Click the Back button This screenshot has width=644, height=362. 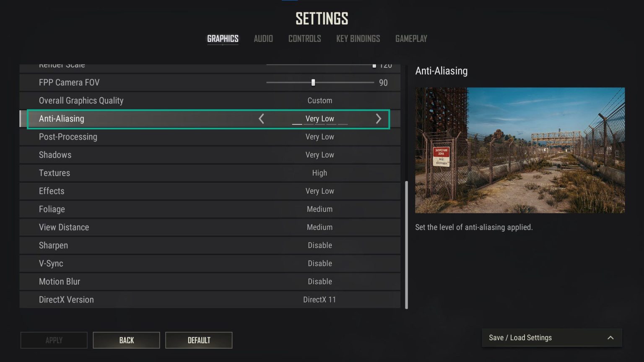click(126, 340)
